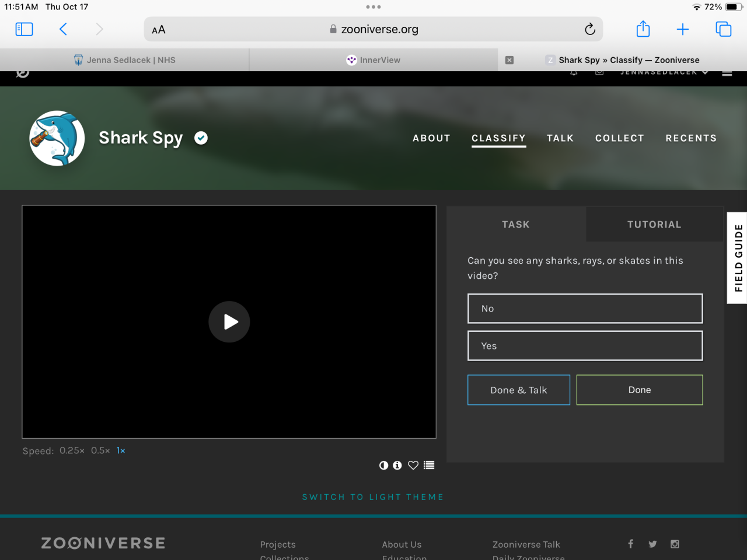This screenshot has height=560, width=747.
Task: Open the Safari share sheet
Action: point(643,29)
